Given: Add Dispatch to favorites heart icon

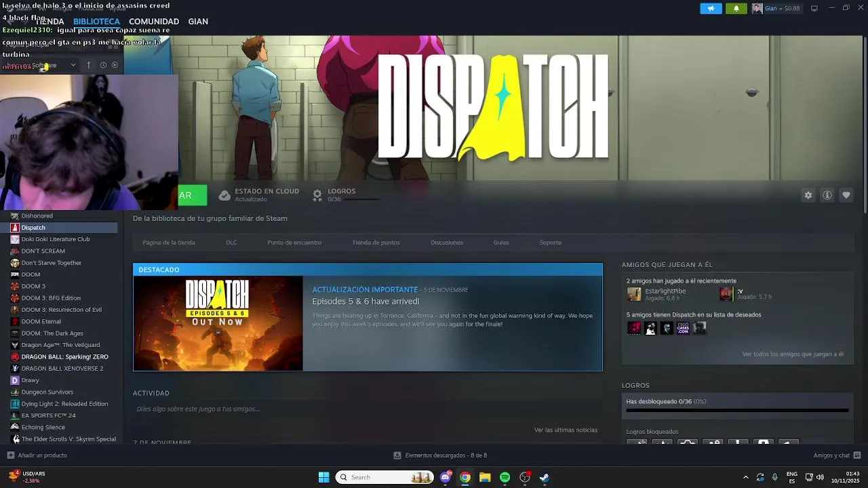Looking at the screenshot, I should (x=846, y=195).
